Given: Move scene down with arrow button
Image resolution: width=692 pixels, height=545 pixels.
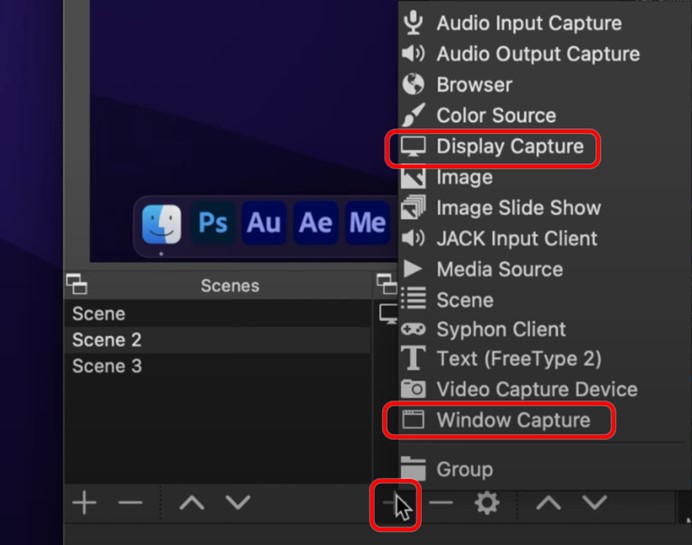Looking at the screenshot, I should pos(238,502).
